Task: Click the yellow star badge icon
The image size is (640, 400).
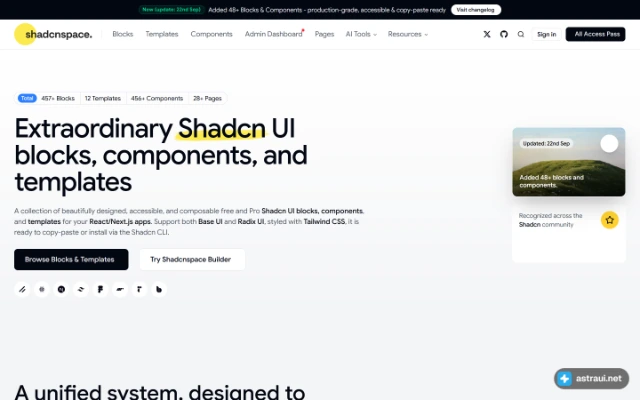Action: (609, 220)
